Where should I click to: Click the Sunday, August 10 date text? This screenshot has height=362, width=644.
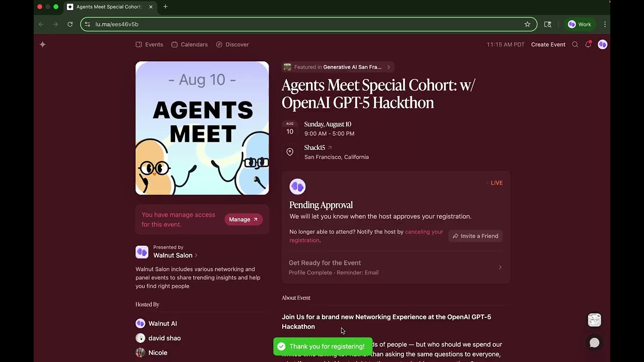(328, 124)
